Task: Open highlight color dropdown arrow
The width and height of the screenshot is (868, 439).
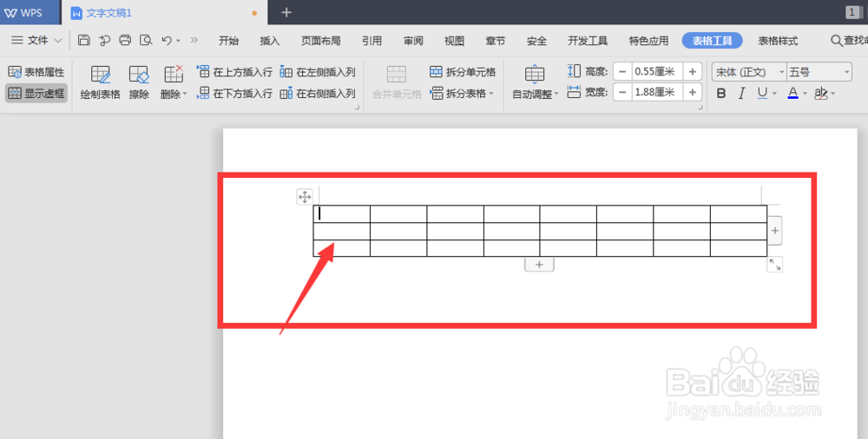Action: 832,94
